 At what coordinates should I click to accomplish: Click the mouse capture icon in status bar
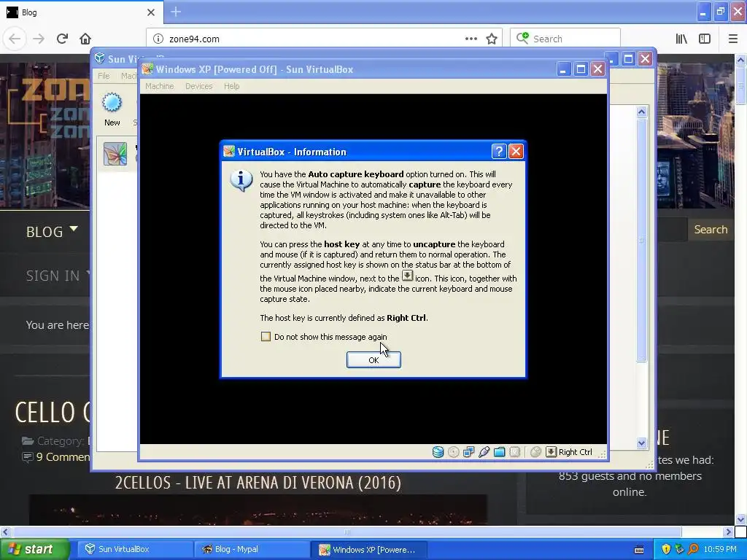535,452
